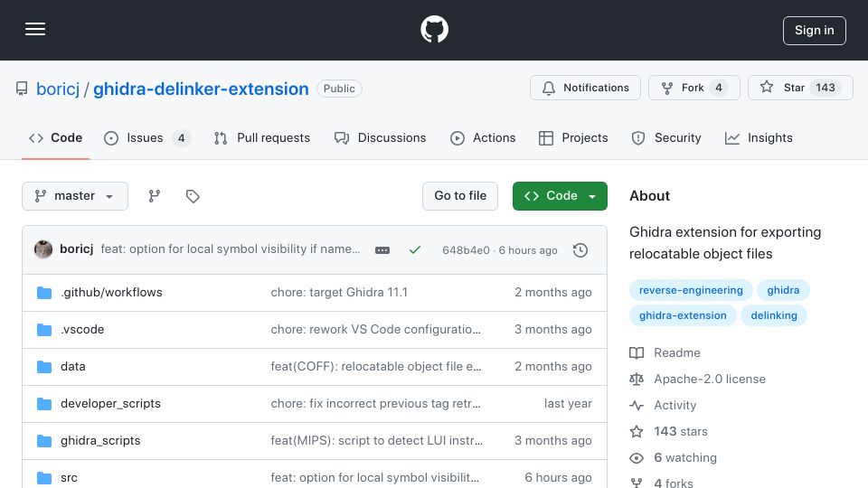The width and height of the screenshot is (868, 488).
Task: Click the green check status icon
Action: coord(415,250)
